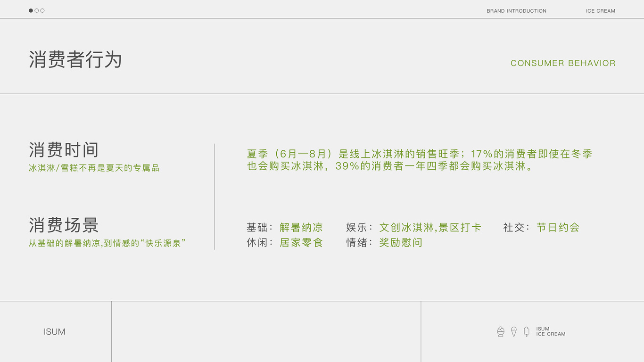Screen dimensions: 644x362
Task: Select the second hollow page dot
Action: pyautogui.click(x=37, y=10)
